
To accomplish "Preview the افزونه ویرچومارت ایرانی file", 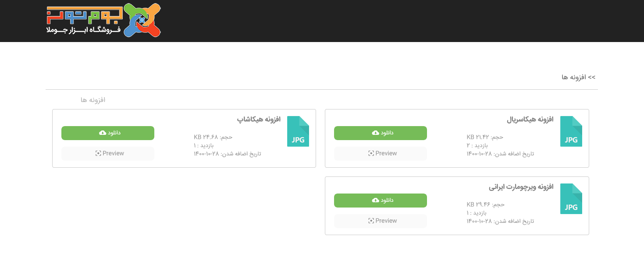I will click(380, 221).
